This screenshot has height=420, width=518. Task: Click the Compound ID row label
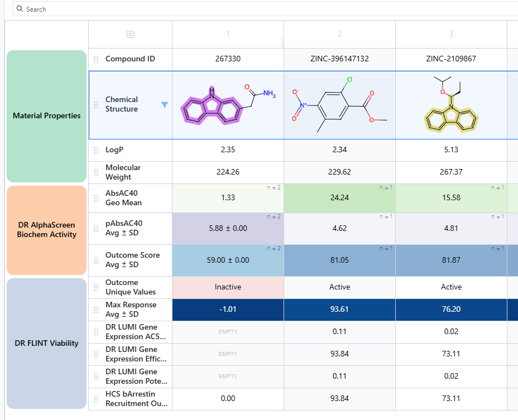coord(130,59)
